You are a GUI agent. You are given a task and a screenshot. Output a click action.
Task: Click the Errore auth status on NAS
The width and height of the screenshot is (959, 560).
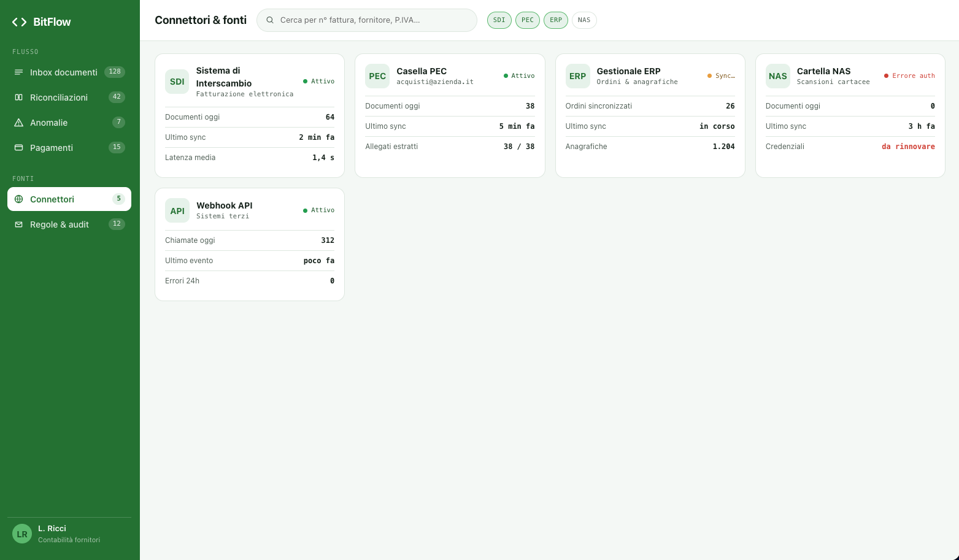[909, 76]
